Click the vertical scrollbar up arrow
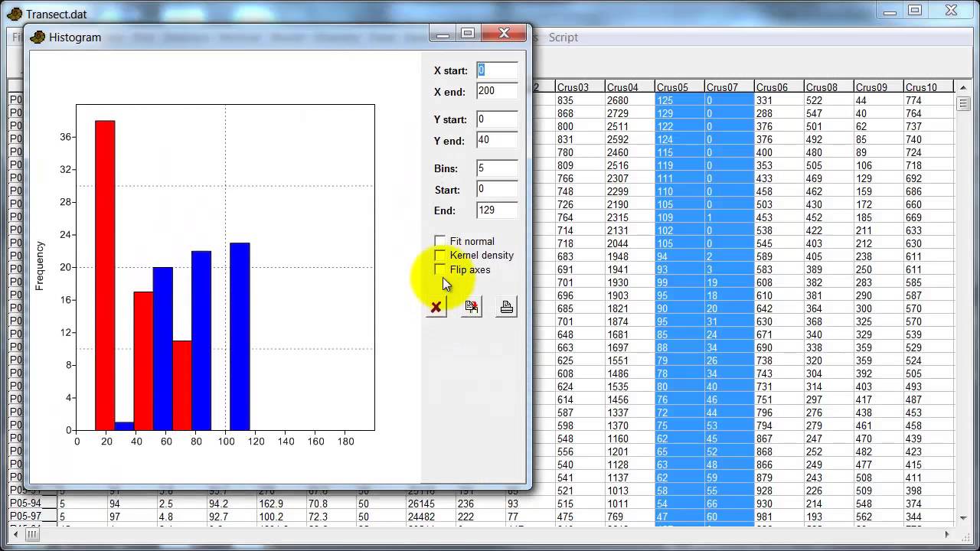The image size is (980, 551). click(x=962, y=86)
